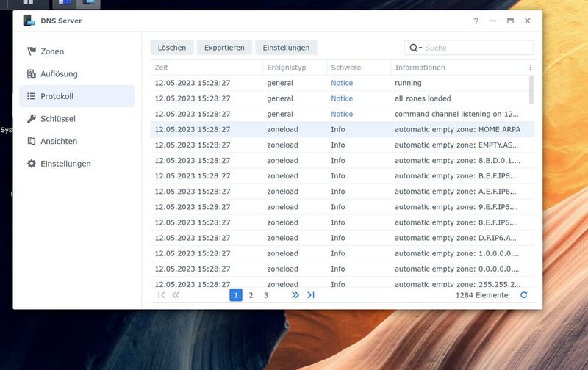
Task: Click the Notice label in the 'running' row
Action: click(x=342, y=83)
